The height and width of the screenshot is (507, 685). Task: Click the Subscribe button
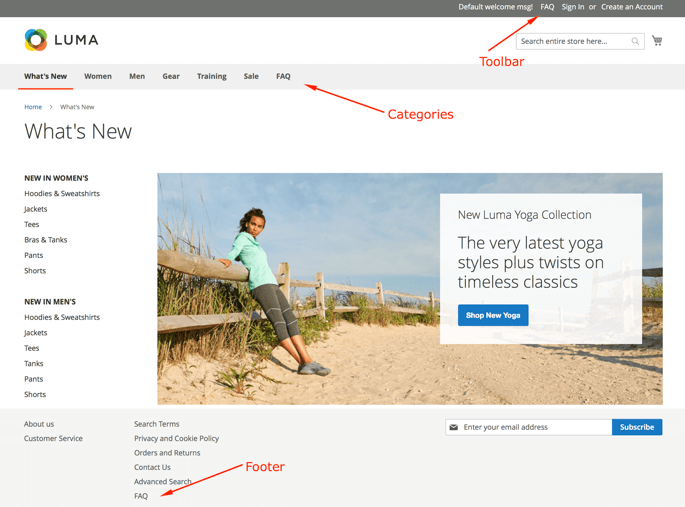(637, 427)
